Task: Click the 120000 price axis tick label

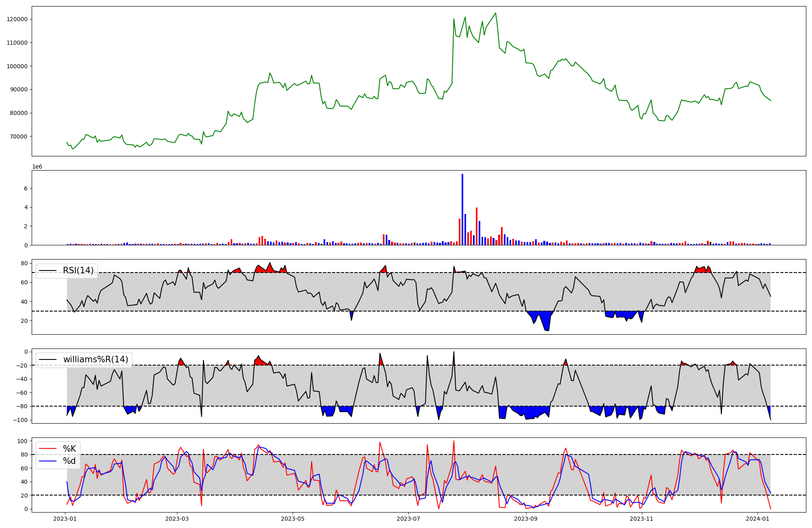Action: (17, 19)
